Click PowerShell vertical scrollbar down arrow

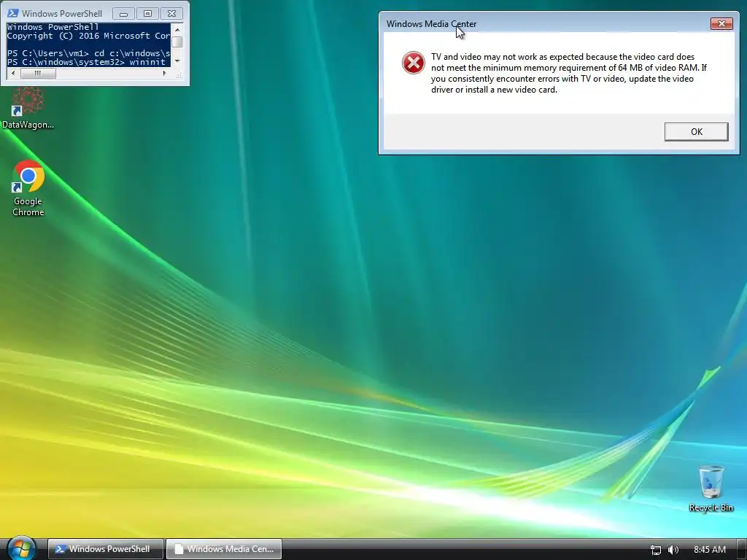pyautogui.click(x=177, y=61)
